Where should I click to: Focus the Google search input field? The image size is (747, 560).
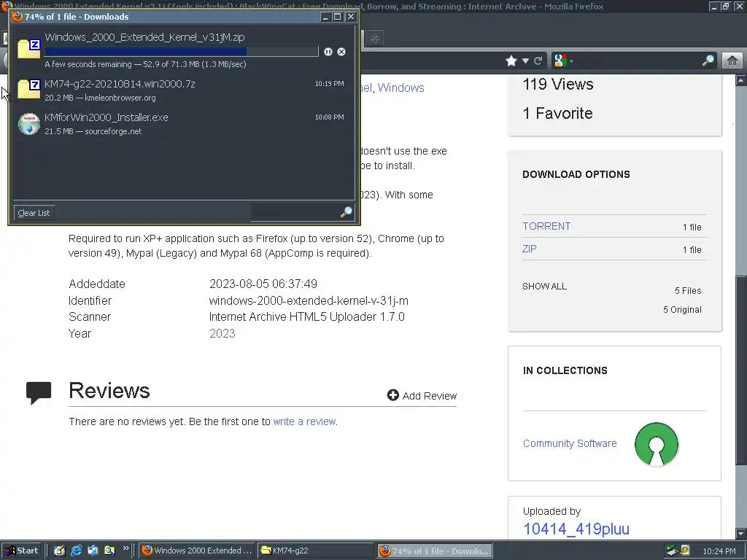click(x=638, y=61)
